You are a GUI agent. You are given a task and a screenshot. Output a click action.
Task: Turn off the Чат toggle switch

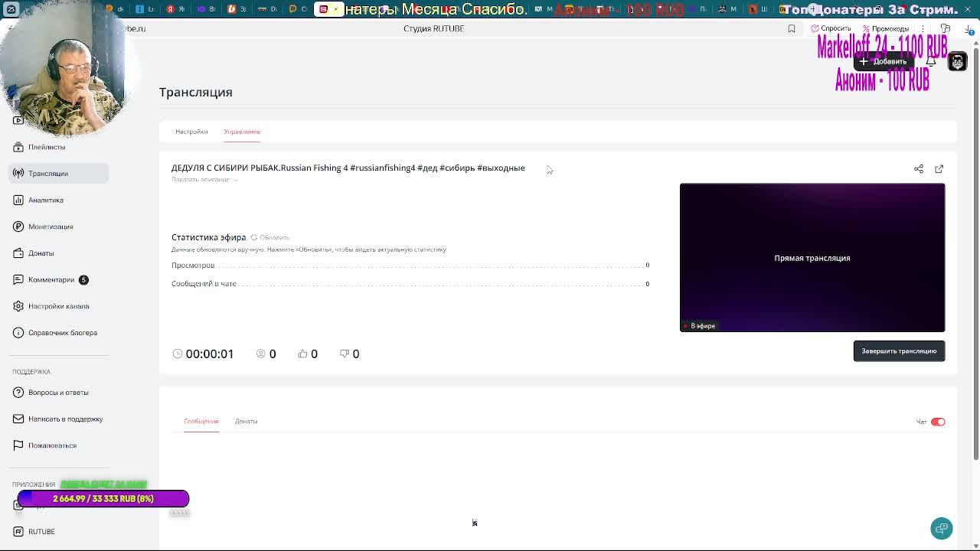(938, 422)
